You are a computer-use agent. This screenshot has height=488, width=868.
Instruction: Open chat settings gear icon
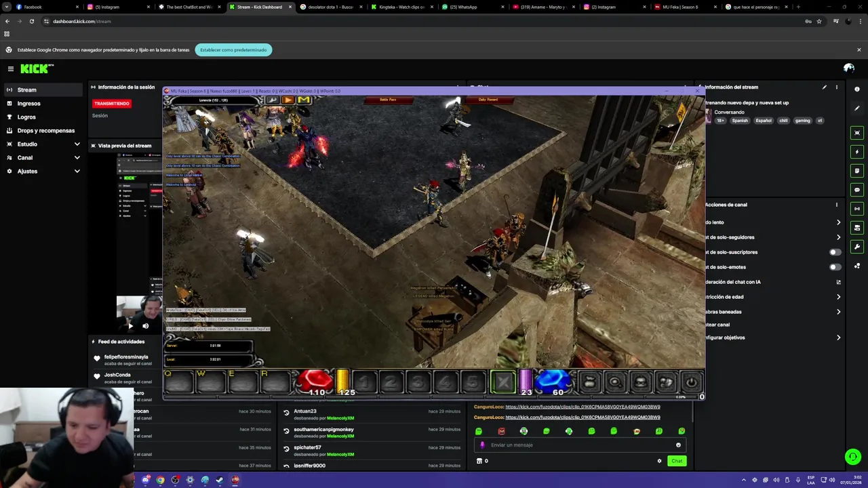659,461
